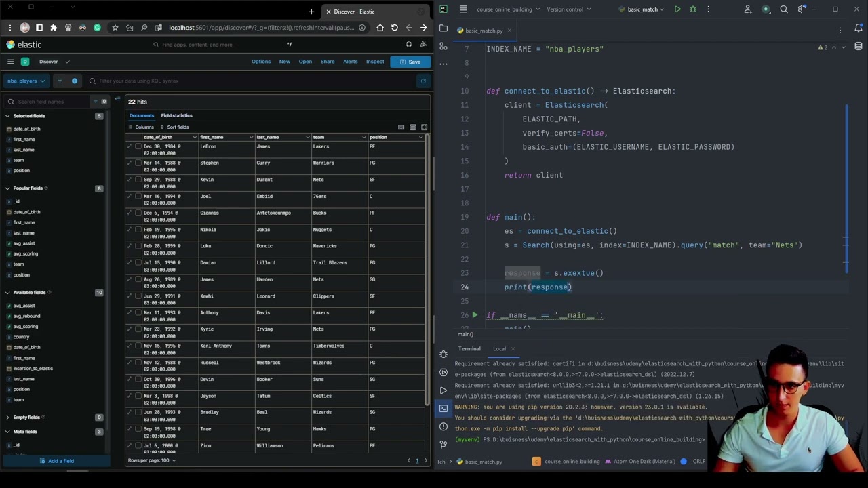Image resolution: width=868 pixels, height=488 pixels.
Task: Bookmark page with browser star icon
Action: [115, 28]
